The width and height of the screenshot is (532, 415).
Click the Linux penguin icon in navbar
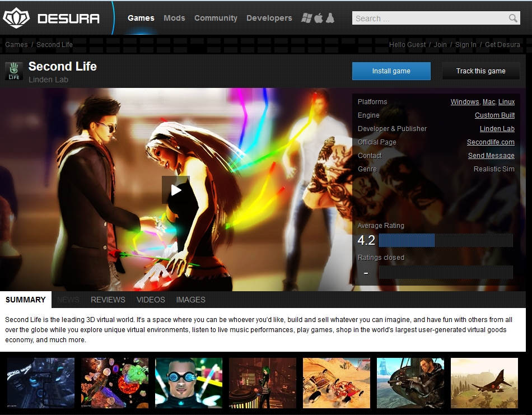pos(330,18)
